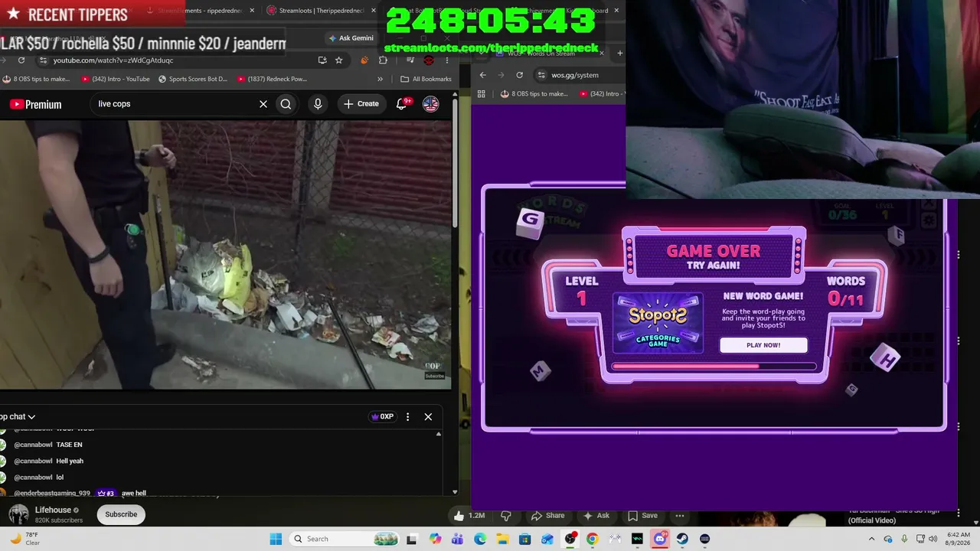Click the PLAY NOW! button

click(x=763, y=345)
